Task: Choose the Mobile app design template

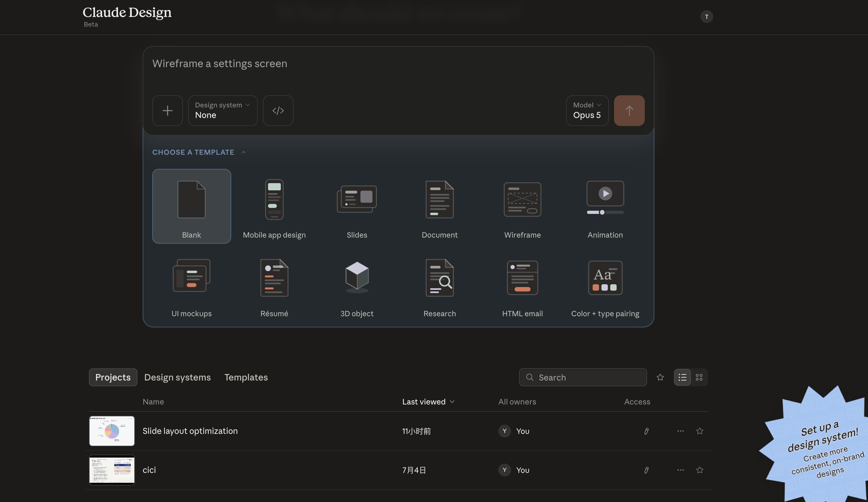Action: tap(274, 206)
